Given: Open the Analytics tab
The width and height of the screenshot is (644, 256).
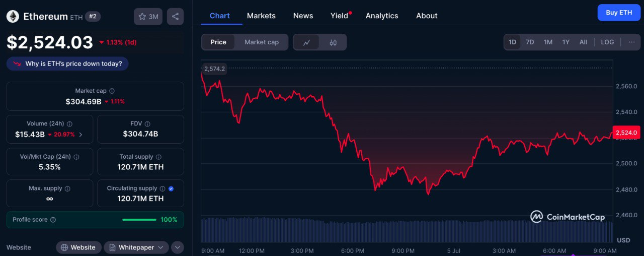Looking at the screenshot, I should pyautogui.click(x=382, y=16).
